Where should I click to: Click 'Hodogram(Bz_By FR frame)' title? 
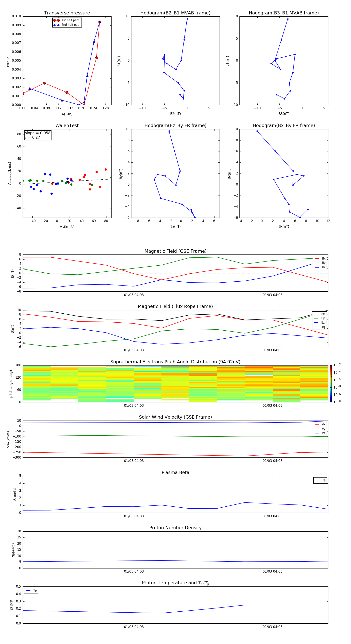point(175,125)
